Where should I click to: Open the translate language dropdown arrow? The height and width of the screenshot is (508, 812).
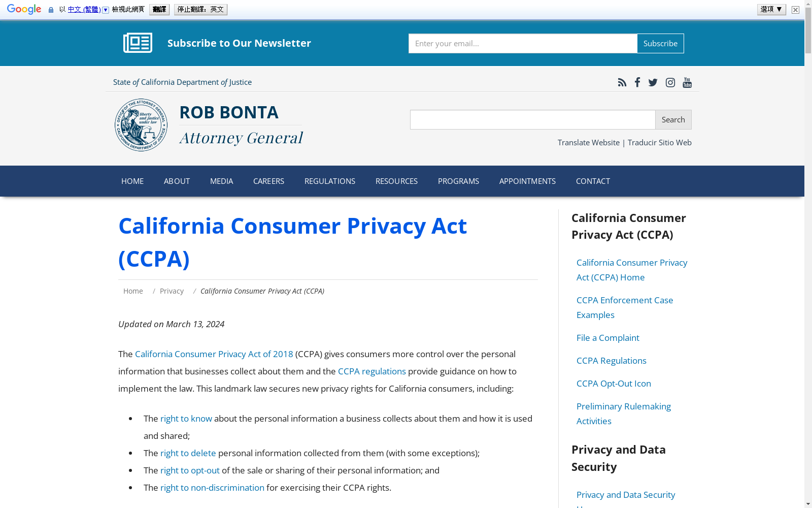(106, 10)
